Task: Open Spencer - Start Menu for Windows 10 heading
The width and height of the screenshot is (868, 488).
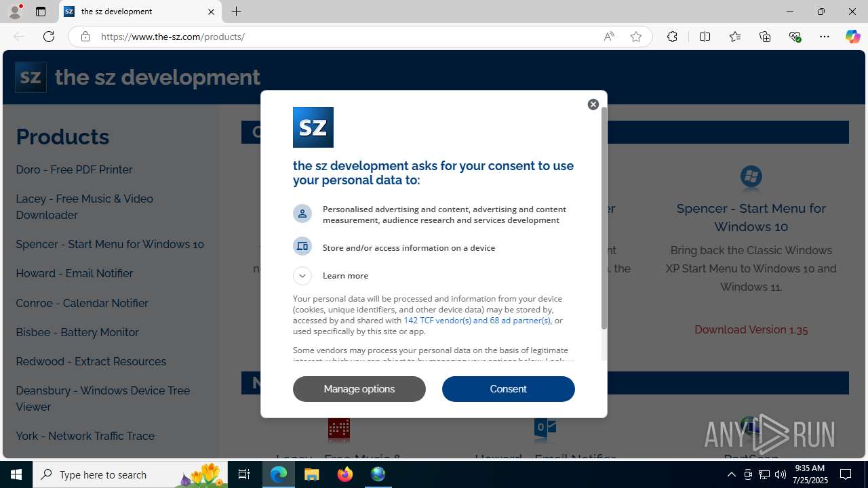Action: coord(751,218)
